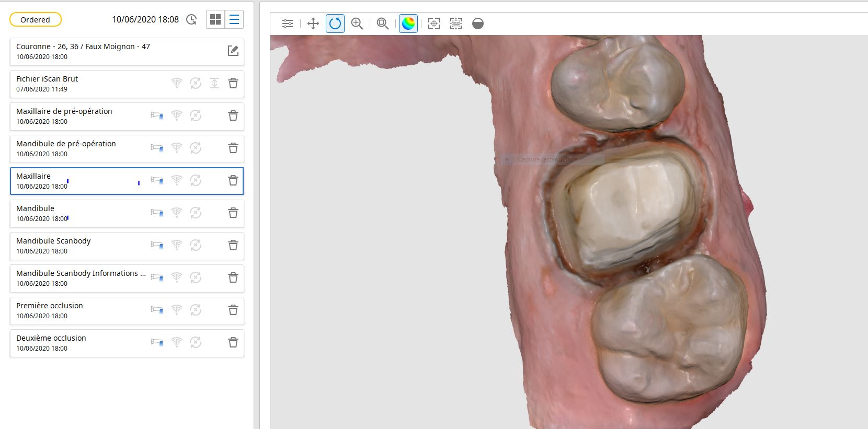Open the view settings sliders icon
Viewport: 868px width, 429px height.
(x=288, y=24)
